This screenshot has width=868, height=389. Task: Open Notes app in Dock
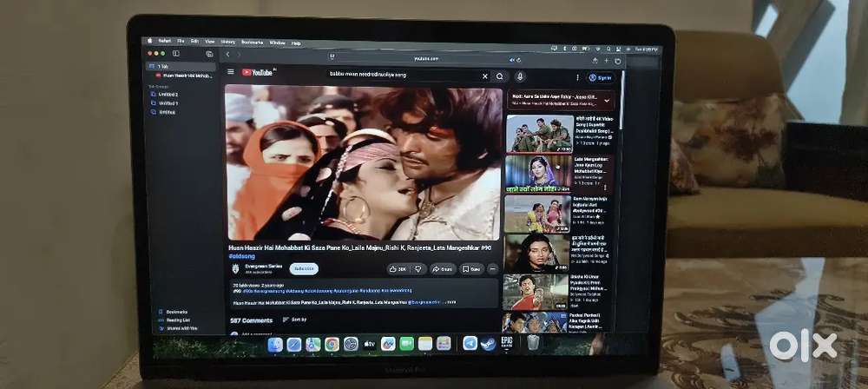(x=425, y=344)
